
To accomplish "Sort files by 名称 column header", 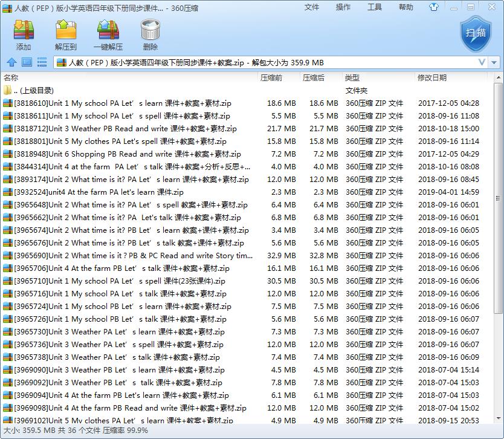I will pyautogui.click(x=11, y=77).
